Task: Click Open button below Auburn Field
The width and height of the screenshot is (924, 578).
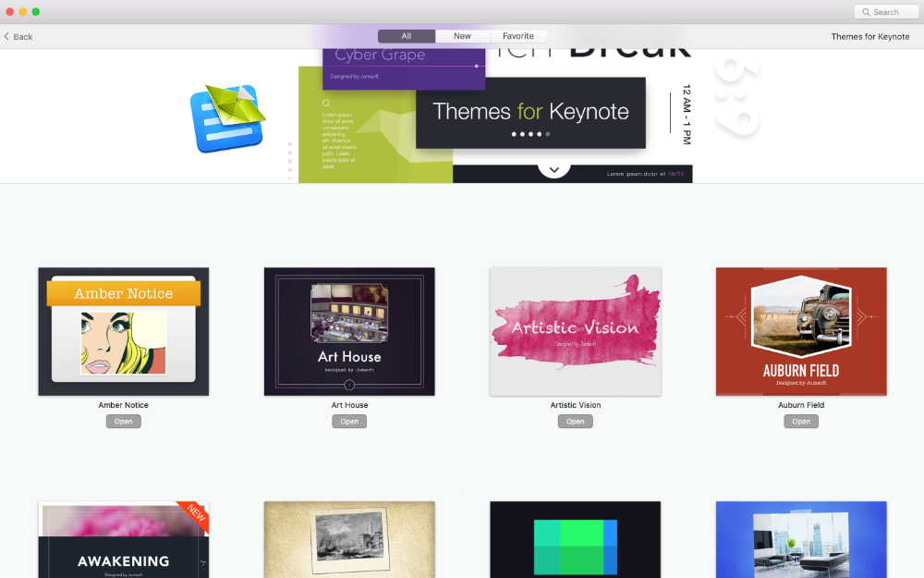Action: pyautogui.click(x=801, y=422)
